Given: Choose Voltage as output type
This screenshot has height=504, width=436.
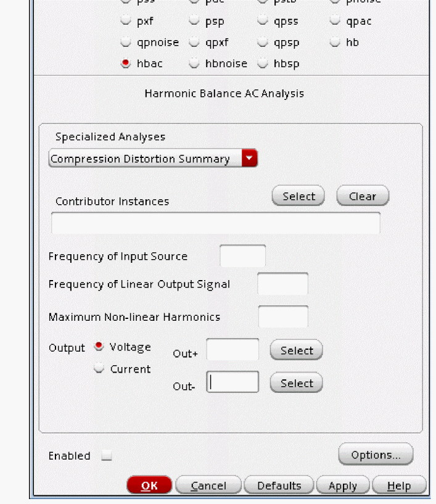Looking at the screenshot, I should (99, 347).
